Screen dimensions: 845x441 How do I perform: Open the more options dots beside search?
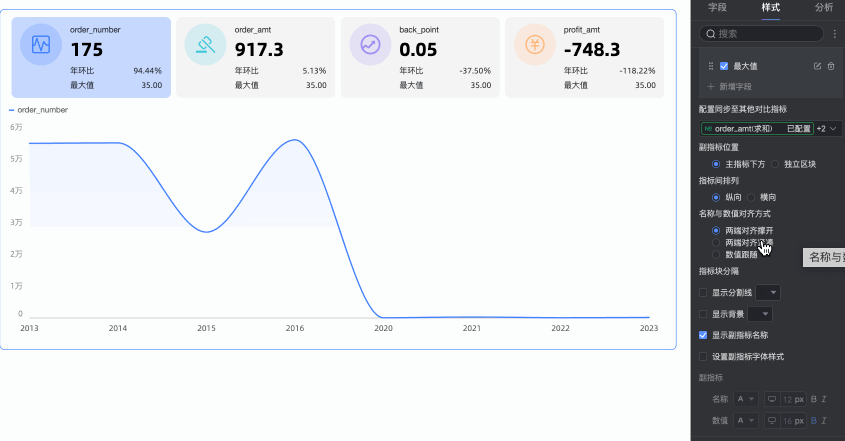[x=835, y=33]
